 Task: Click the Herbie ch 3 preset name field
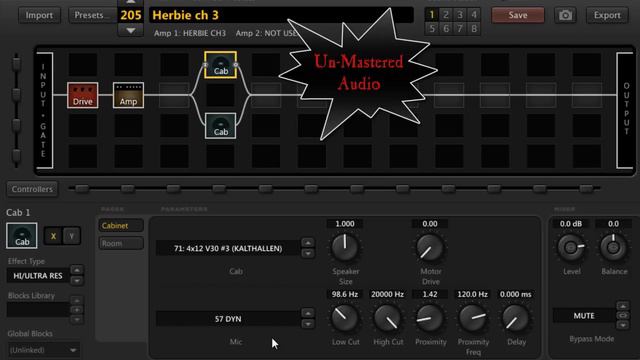pos(281,15)
